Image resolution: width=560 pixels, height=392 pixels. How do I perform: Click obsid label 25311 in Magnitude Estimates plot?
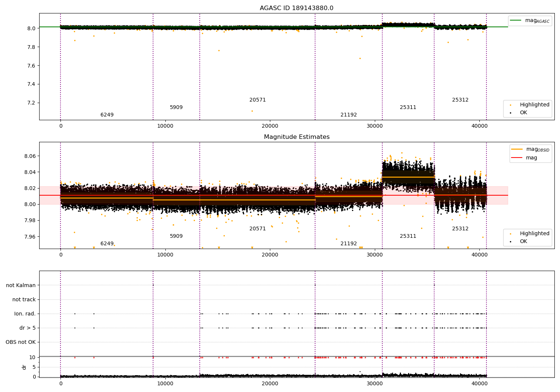coord(408,236)
